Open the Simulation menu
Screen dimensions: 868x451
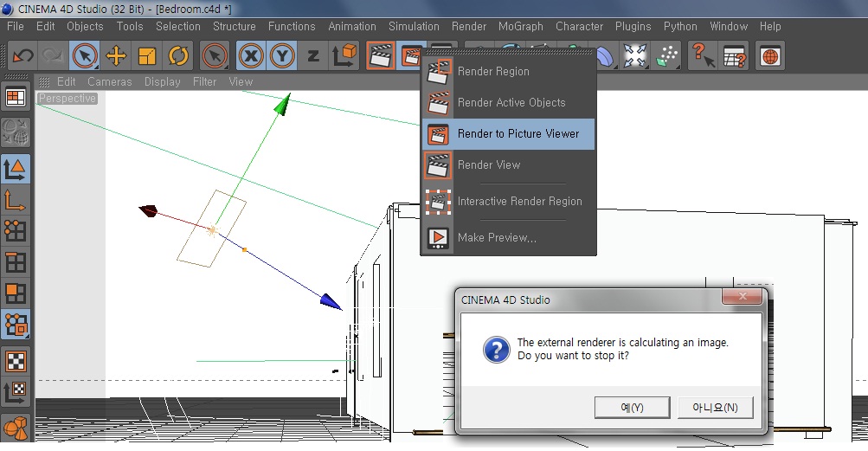click(414, 27)
